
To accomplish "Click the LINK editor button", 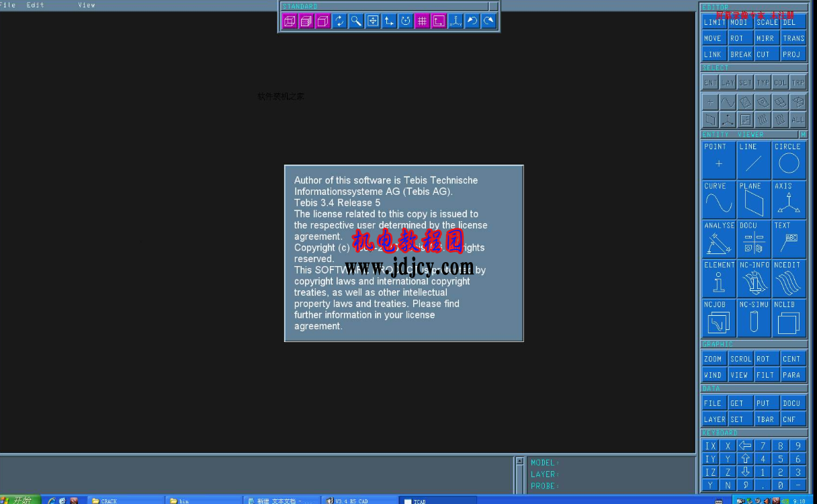I will (715, 54).
